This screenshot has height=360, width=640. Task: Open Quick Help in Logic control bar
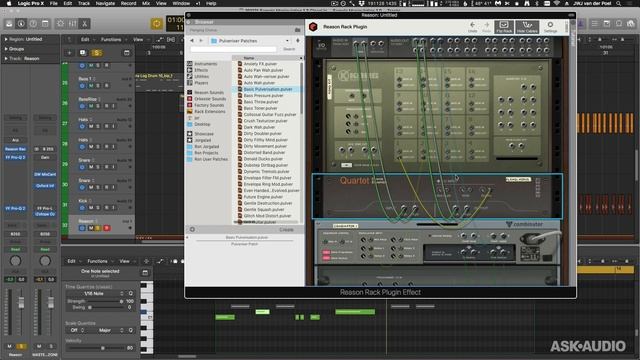[x=33, y=24]
